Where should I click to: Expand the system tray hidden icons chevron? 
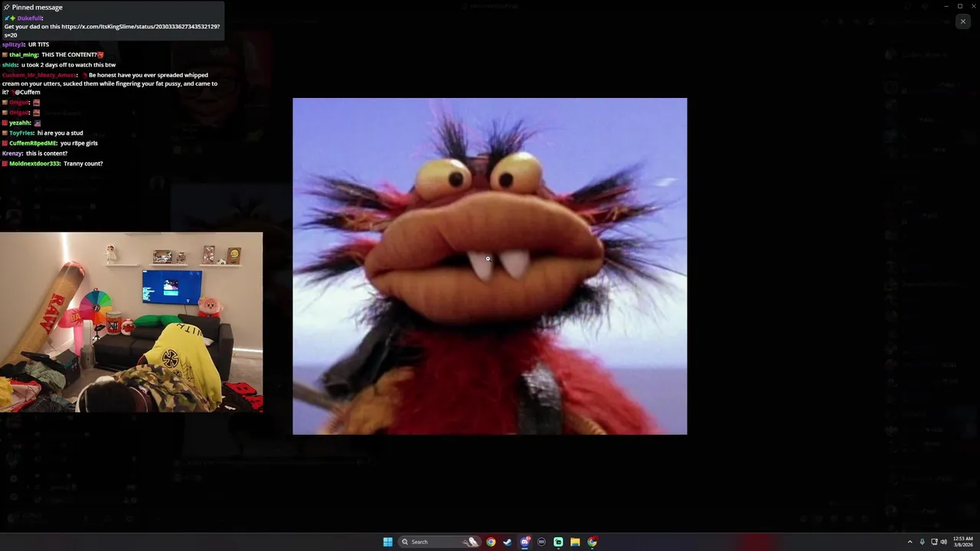(x=910, y=542)
